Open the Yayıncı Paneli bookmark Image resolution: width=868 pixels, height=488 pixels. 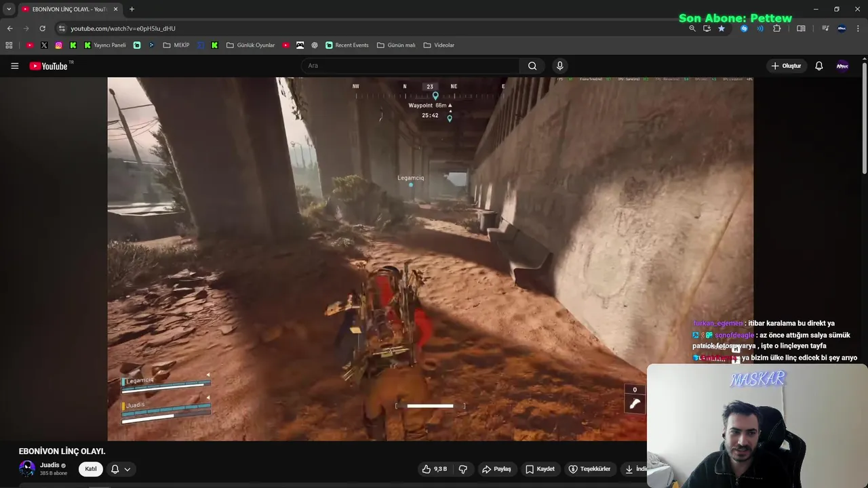pos(105,45)
